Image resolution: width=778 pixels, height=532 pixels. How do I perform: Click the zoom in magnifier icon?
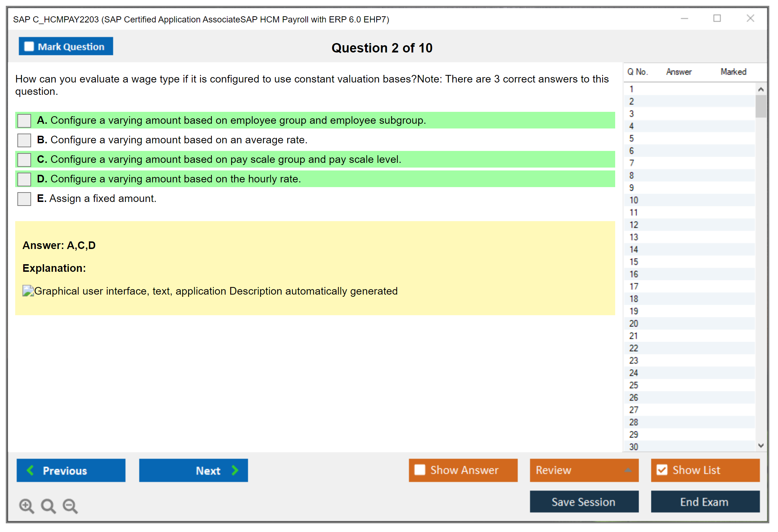pos(26,506)
